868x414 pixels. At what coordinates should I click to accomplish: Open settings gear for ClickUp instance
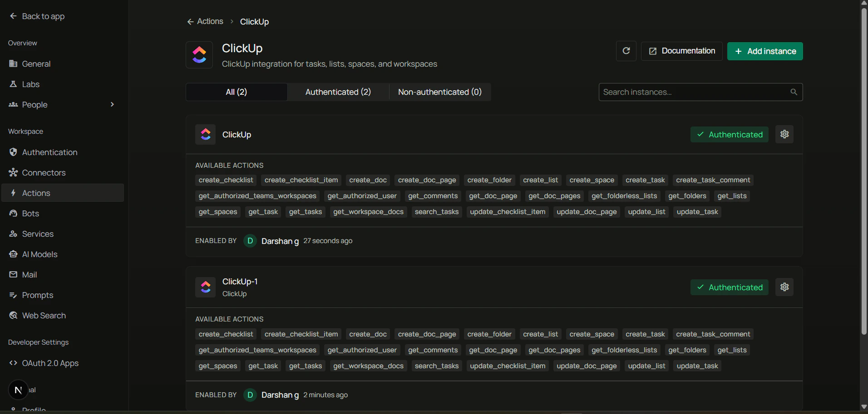784,134
